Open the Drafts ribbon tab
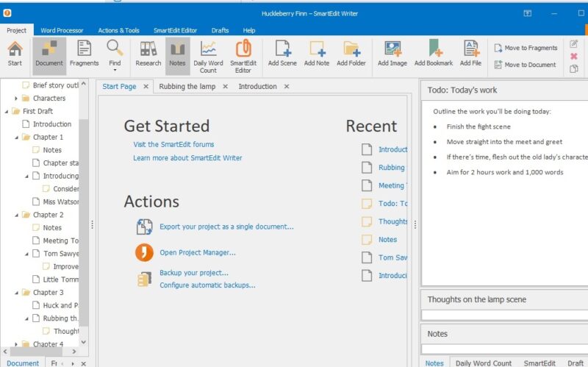 [x=220, y=30]
